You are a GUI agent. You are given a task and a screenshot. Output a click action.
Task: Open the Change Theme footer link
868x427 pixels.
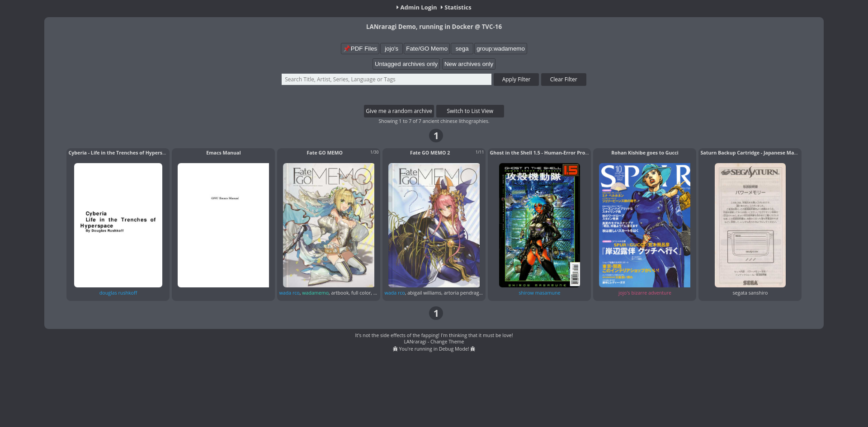click(x=447, y=342)
